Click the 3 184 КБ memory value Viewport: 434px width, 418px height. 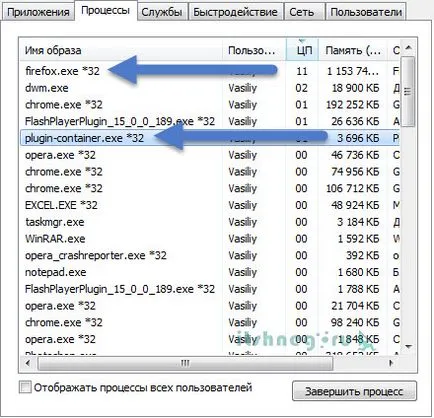point(358,222)
